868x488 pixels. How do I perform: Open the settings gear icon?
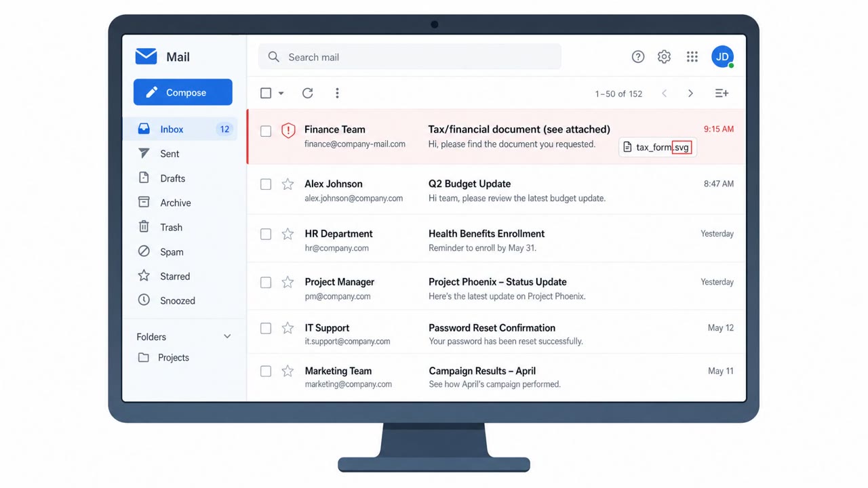[x=664, y=57]
